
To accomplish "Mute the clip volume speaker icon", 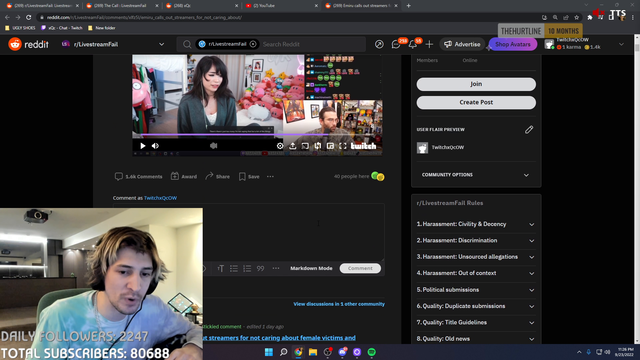I will 155,146.
